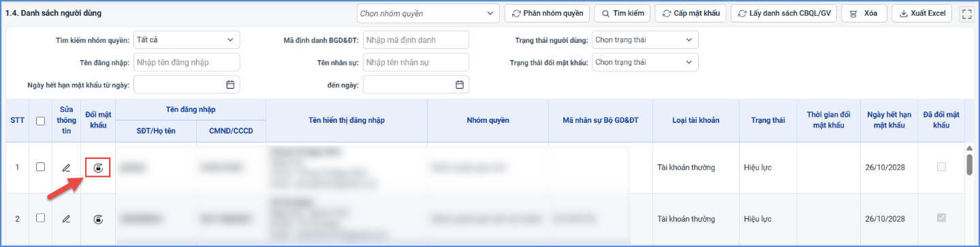Focus 'Nhập mã định danh' input field
The width and height of the screenshot is (980, 247).
416,40
